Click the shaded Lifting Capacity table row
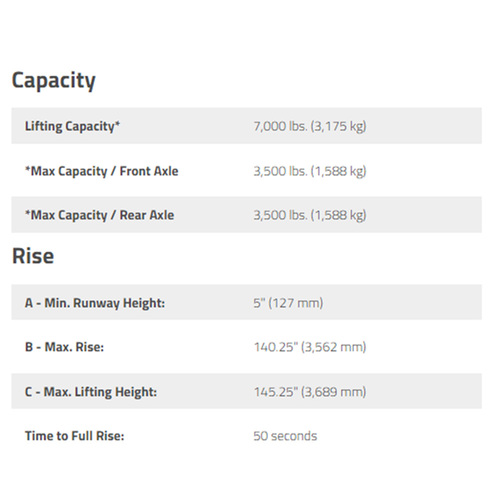The width and height of the screenshot is (500, 500). pyautogui.click(x=247, y=126)
